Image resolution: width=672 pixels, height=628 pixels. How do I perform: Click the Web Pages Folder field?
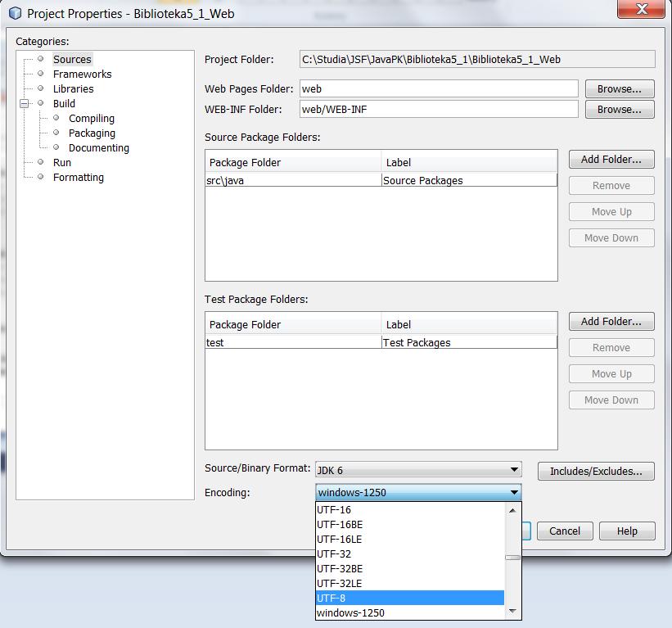(x=439, y=88)
